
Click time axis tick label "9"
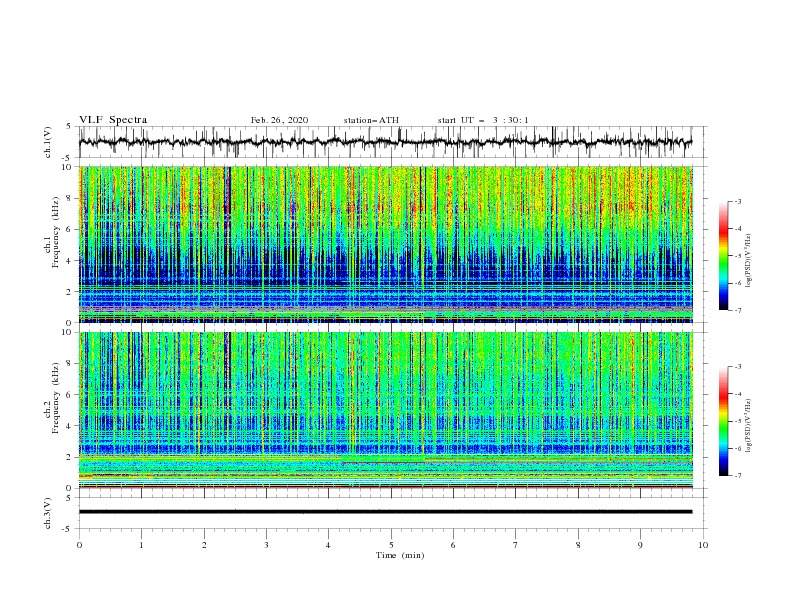pos(640,545)
